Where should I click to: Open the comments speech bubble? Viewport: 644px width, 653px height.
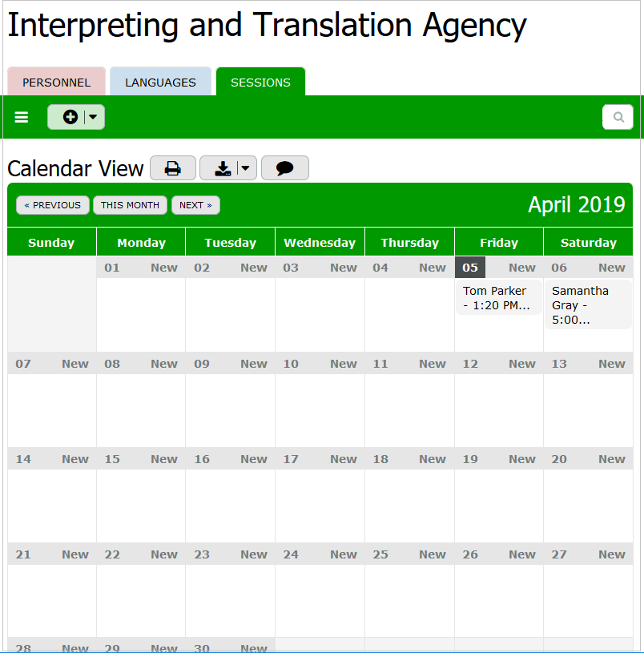click(x=284, y=168)
